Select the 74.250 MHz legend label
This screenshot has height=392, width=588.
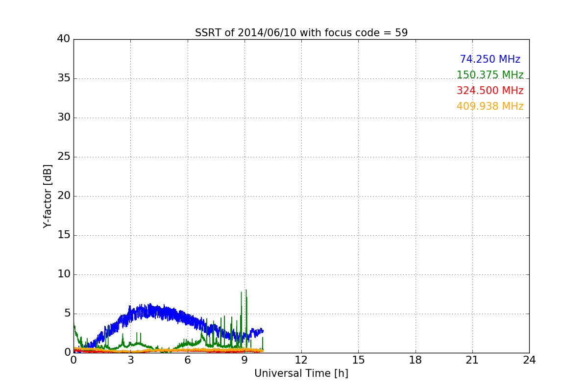[x=490, y=59]
